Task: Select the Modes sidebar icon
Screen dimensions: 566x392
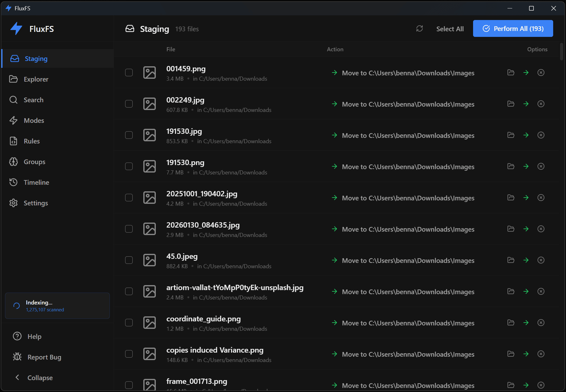Action: (x=14, y=120)
